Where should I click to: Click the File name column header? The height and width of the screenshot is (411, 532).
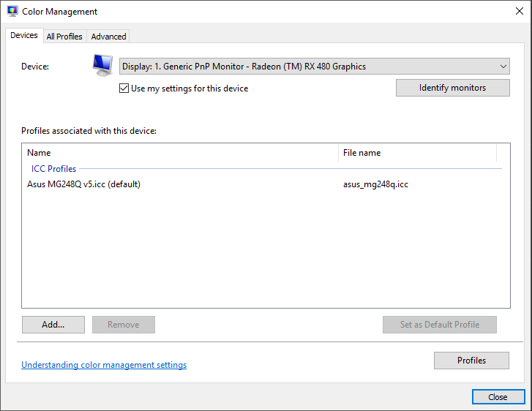click(x=417, y=153)
